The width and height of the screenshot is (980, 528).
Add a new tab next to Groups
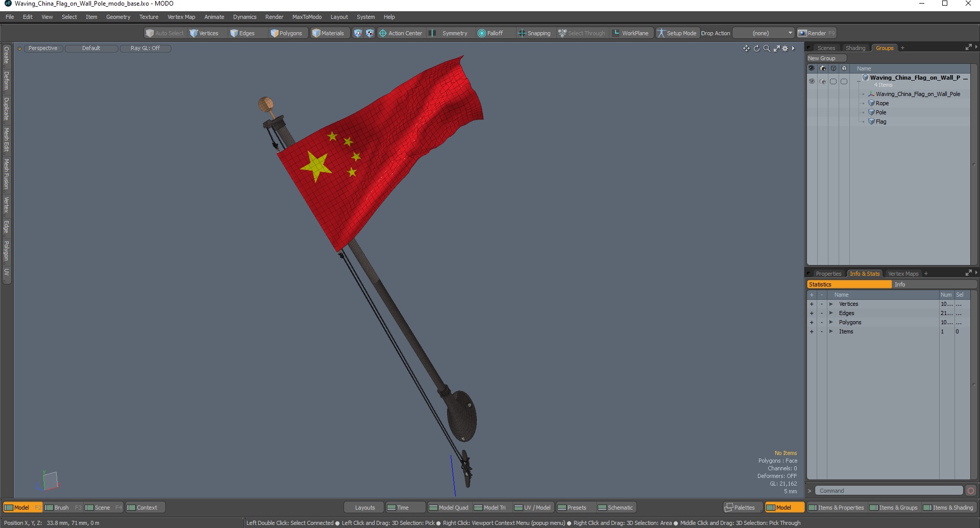tap(902, 48)
